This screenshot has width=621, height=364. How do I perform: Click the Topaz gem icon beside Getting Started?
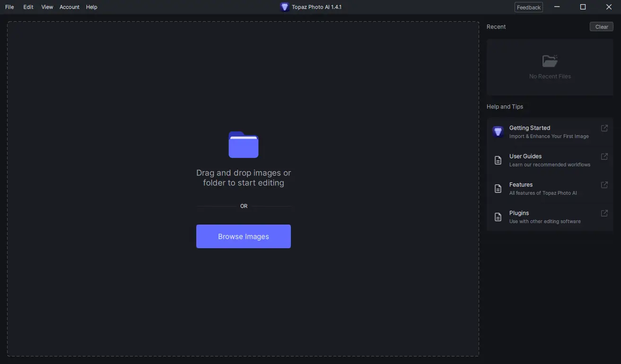(498, 131)
